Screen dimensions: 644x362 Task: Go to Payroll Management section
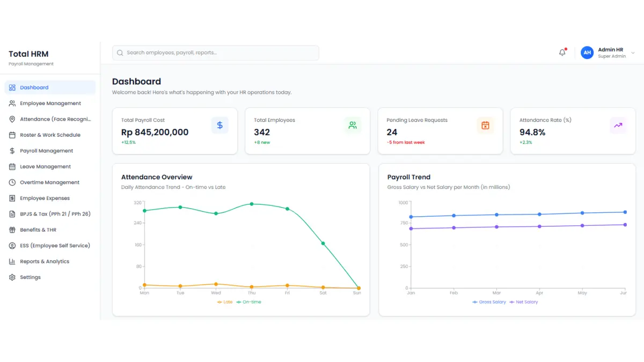click(46, 151)
